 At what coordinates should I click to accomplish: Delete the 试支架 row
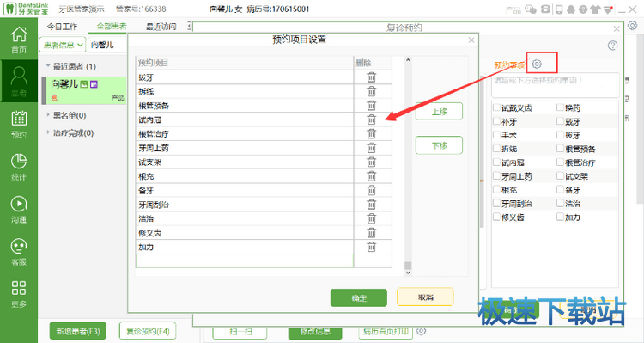[x=371, y=162]
